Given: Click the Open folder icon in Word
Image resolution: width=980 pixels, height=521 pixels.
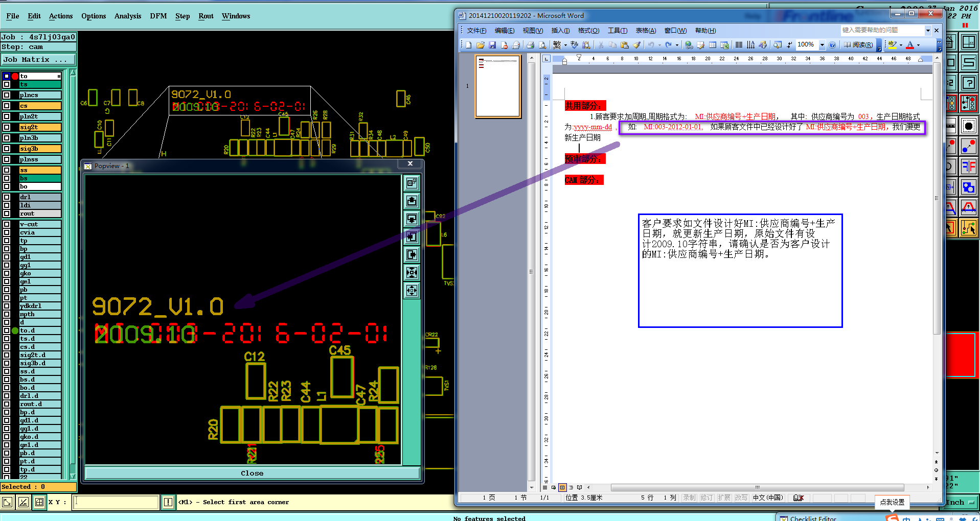Looking at the screenshot, I should click(x=481, y=45).
